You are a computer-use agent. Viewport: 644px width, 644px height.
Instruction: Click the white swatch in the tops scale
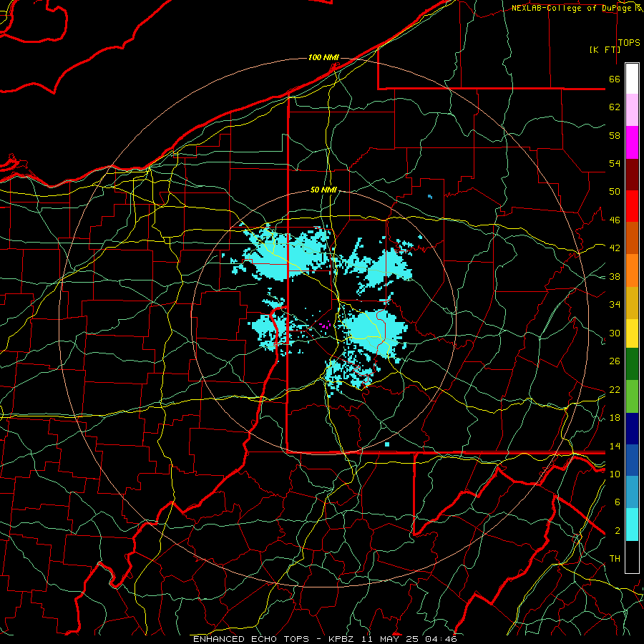[x=632, y=79]
